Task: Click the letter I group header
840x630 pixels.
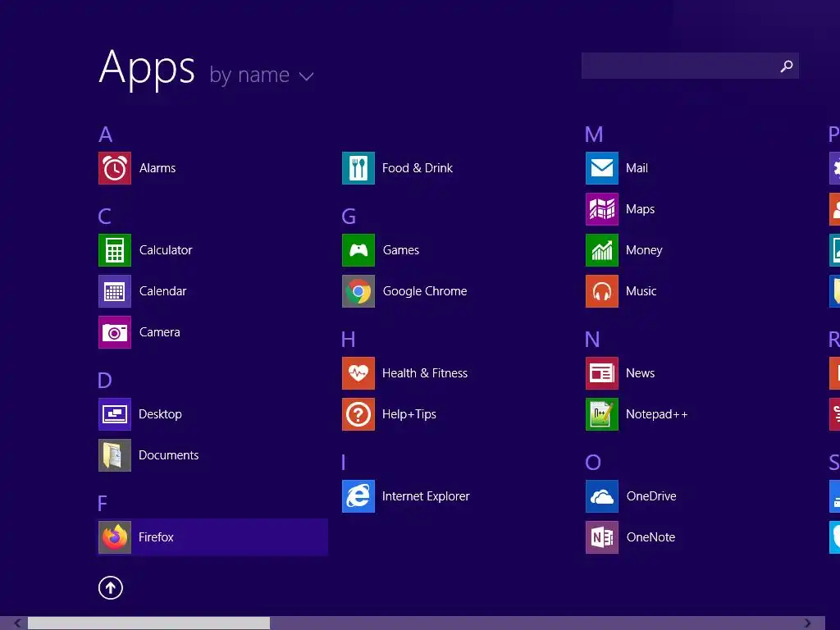Action: point(344,463)
